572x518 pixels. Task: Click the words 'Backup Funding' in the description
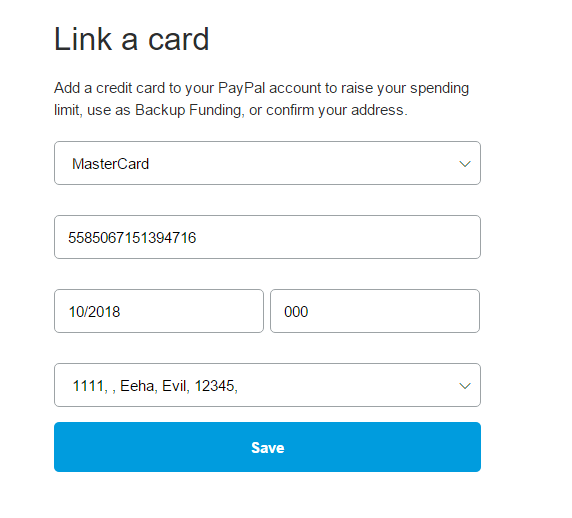coord(189,110)
